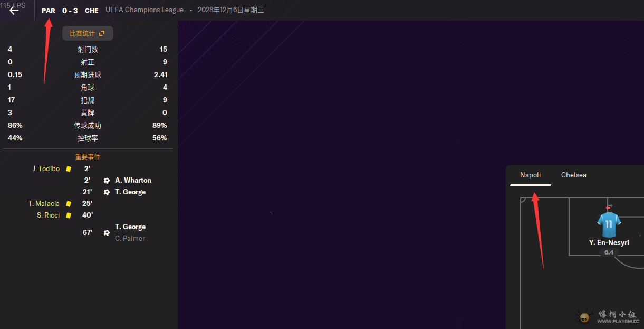This screenshot has width=644, height=329.
Task: Click the pop-out icon beside 比赛统计
Action: pyautogui.click(x=102, y=33)
